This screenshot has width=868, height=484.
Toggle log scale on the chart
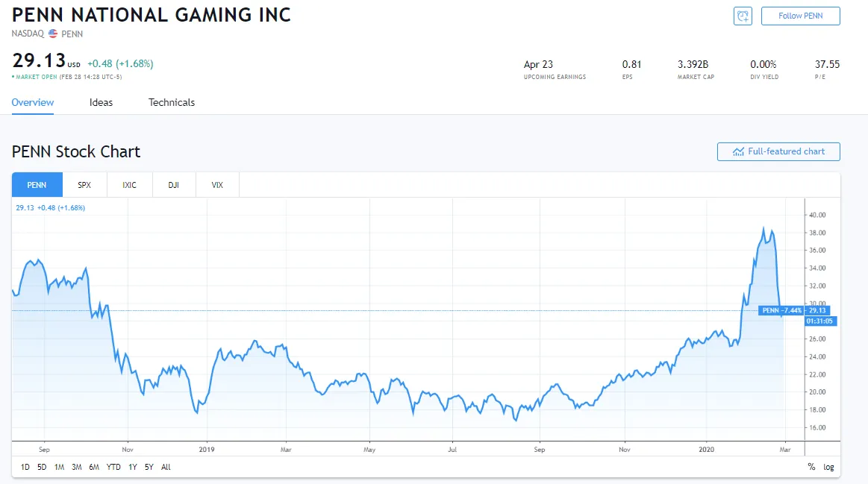[x=828, y=467]
